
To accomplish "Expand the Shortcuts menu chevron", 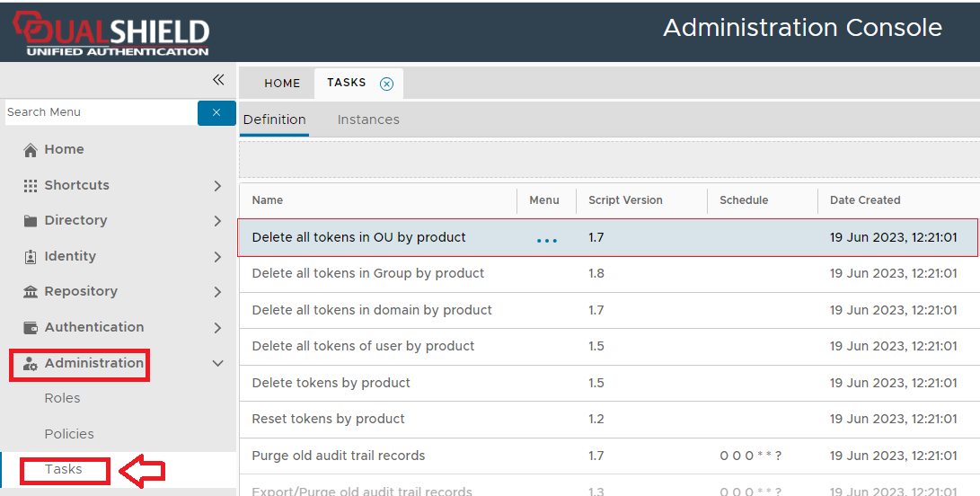I will click(x=217, y=186).
